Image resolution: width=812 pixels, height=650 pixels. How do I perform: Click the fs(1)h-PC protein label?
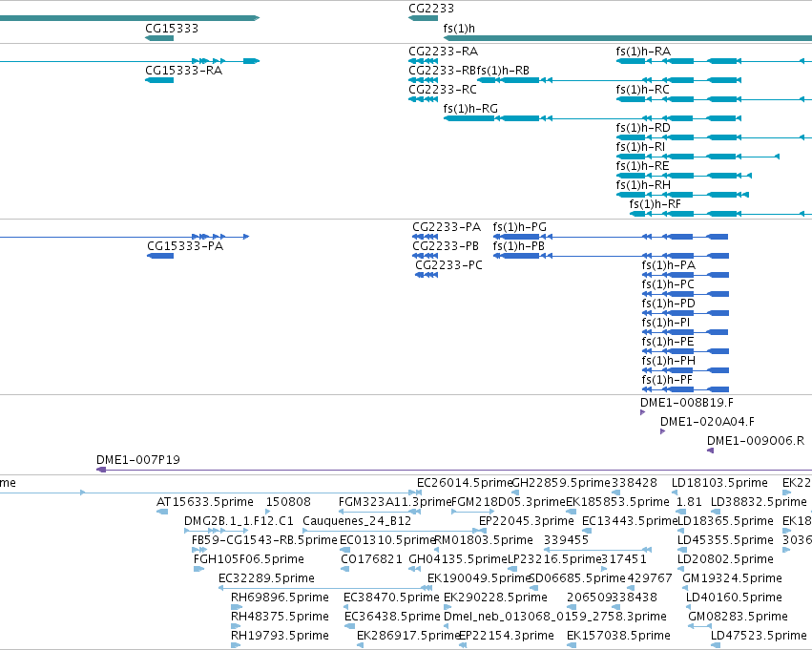tap(668, 284)
